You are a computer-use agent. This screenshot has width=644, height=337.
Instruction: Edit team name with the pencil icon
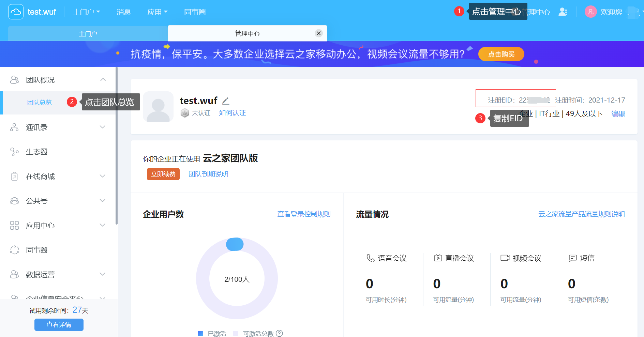226,101
